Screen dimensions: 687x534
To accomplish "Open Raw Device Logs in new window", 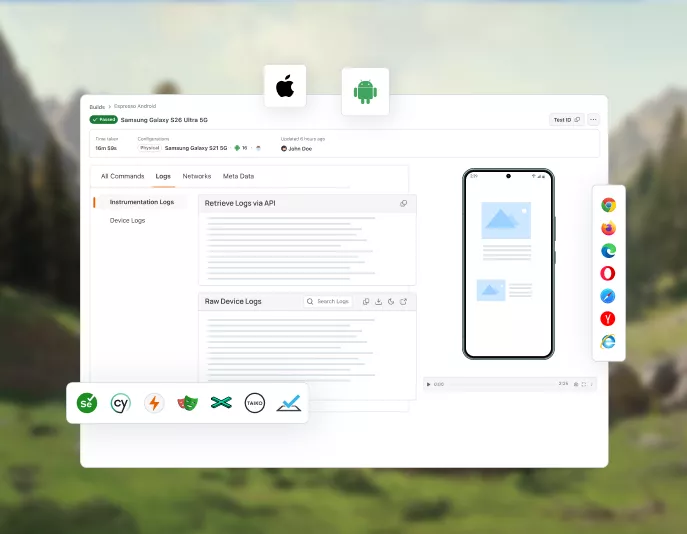I will pyautogui.click(x=404, y=301).
